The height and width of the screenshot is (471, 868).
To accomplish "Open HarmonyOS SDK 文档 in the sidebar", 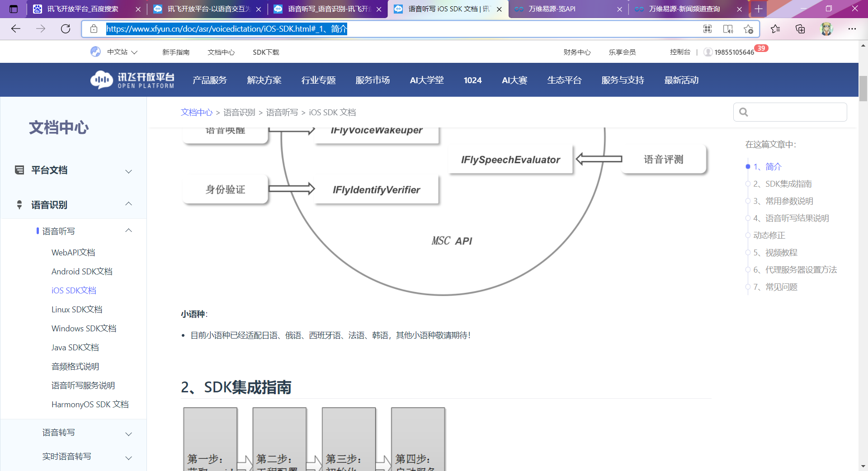I will point(90,404).
